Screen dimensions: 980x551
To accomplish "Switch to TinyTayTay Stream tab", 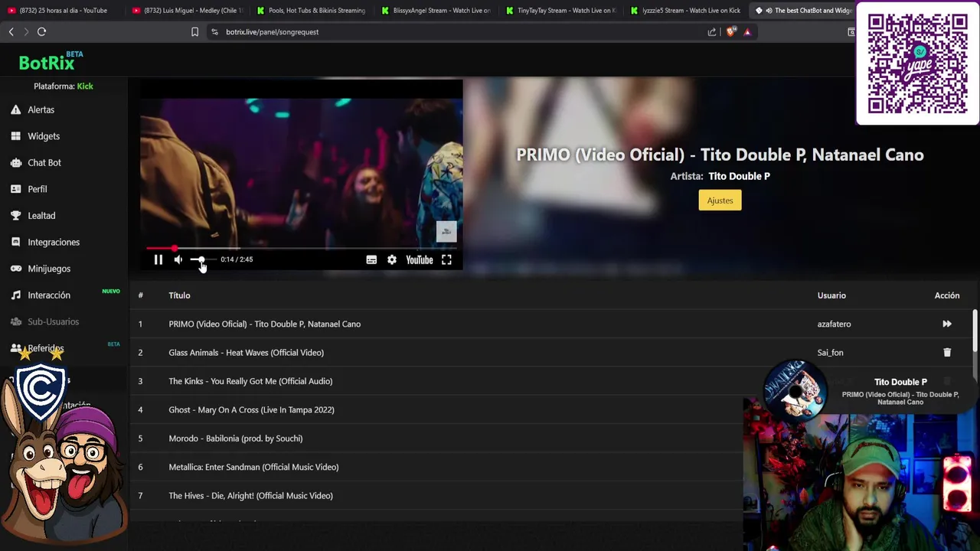I will coord(561,11).
